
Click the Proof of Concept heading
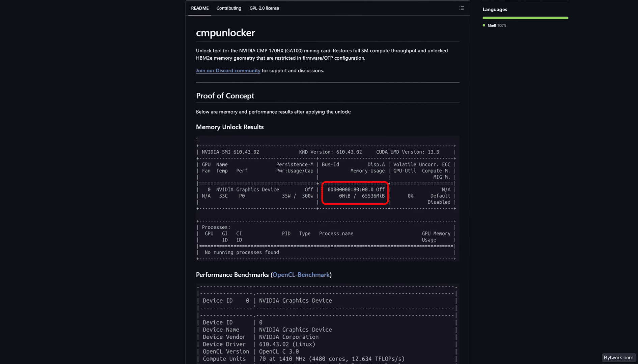[225, 96]
